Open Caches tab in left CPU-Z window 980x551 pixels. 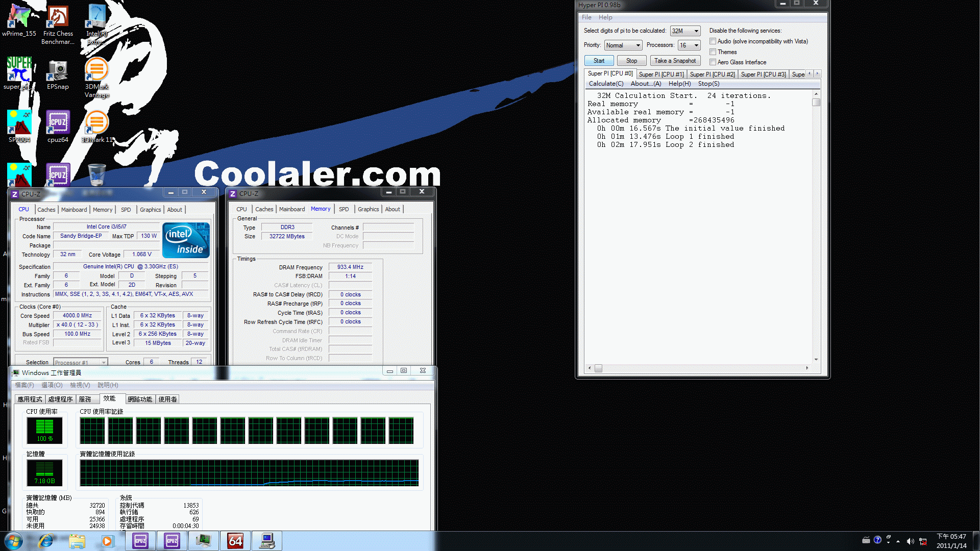click(x=46, y=210)
